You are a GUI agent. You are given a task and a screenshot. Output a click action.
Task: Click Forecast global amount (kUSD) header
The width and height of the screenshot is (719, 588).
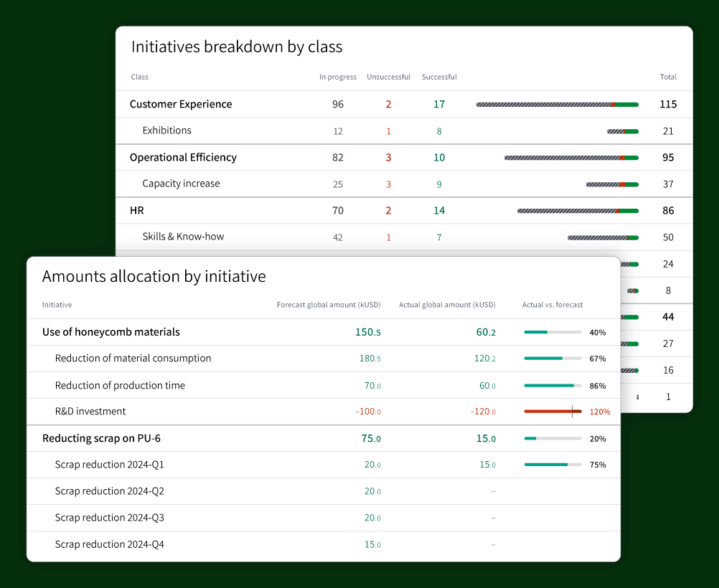pos(329,305)
